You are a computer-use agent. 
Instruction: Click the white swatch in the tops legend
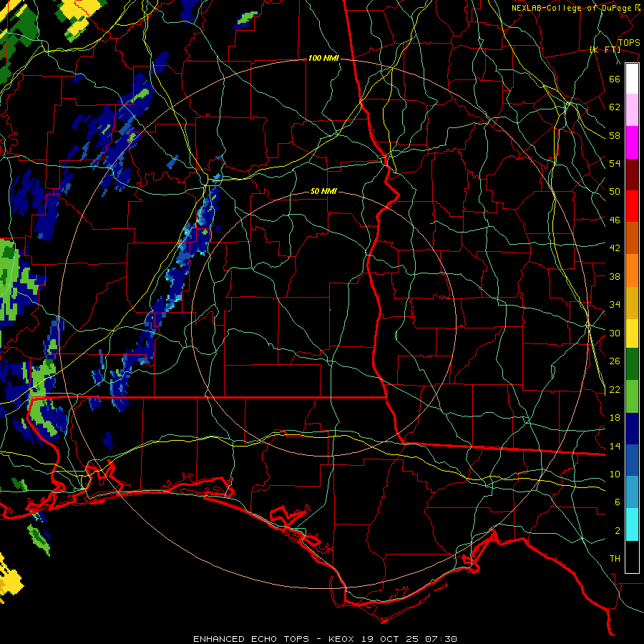tap(632, 79)
